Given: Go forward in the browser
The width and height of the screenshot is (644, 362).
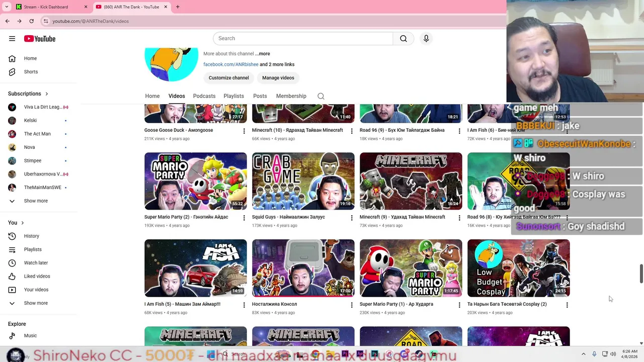Looking at the screenshot, I should [19, 21].
